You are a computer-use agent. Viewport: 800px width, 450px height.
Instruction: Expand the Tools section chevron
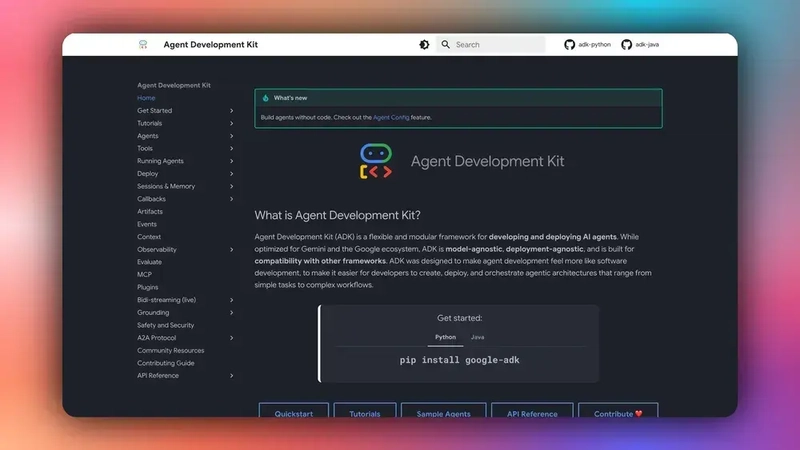point(232,148)
